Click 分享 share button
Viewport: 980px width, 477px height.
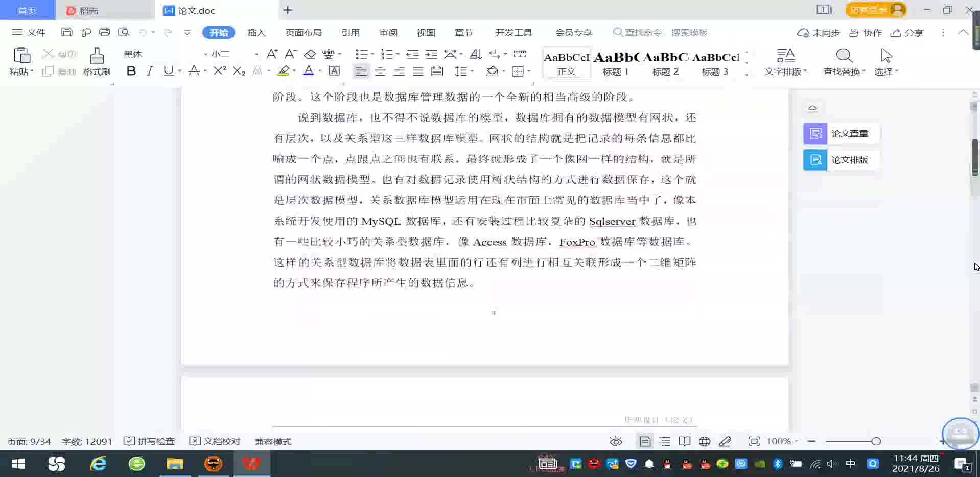(907, 32)
